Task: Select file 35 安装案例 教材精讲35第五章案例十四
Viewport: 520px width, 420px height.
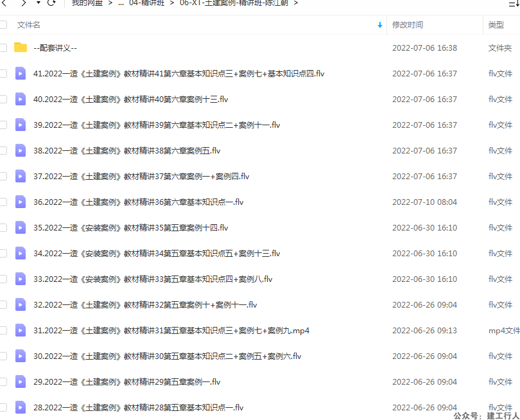Action: 131,228
